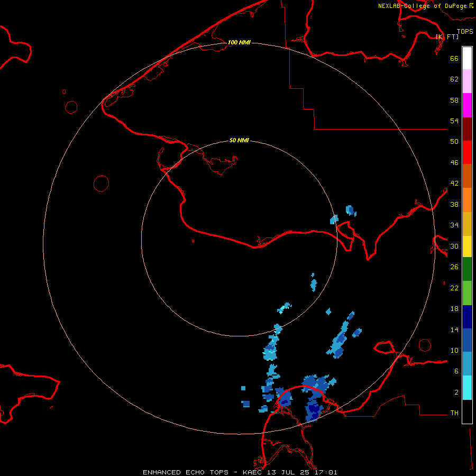Click the legend value 10

click(x=454, y=351)
